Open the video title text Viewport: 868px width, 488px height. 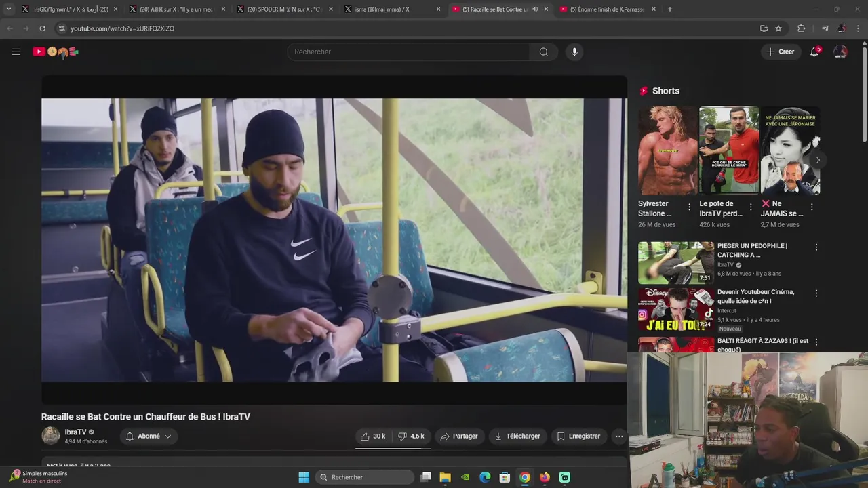point(146,417)
